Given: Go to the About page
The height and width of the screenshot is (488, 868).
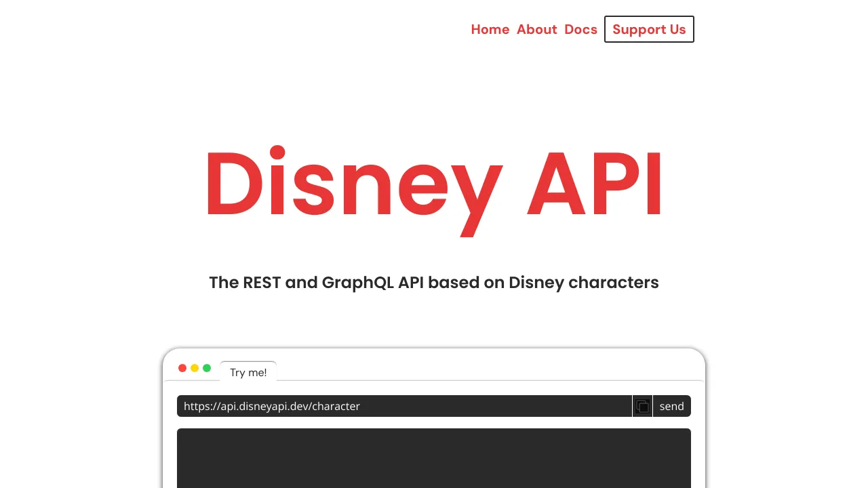Looking at the screenshot, I should click(x=537, y=29).
